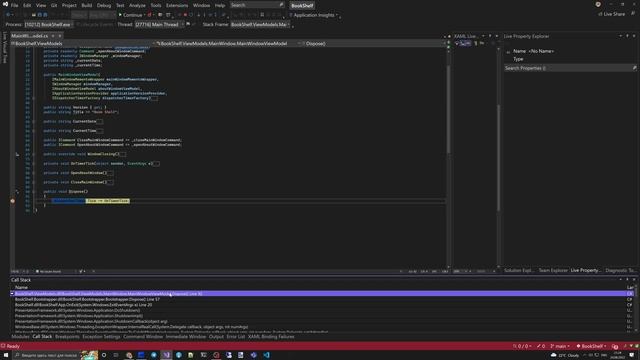Open the Stack Frame dropdown

pos(260,24)
